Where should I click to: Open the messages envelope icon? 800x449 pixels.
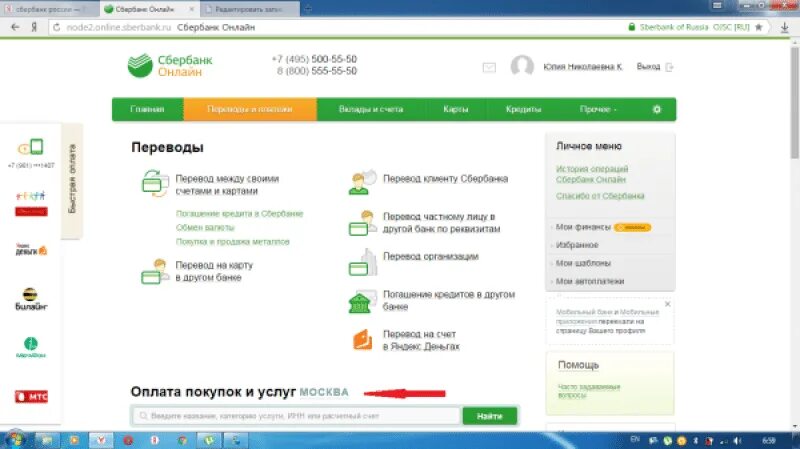pos(489,67)
